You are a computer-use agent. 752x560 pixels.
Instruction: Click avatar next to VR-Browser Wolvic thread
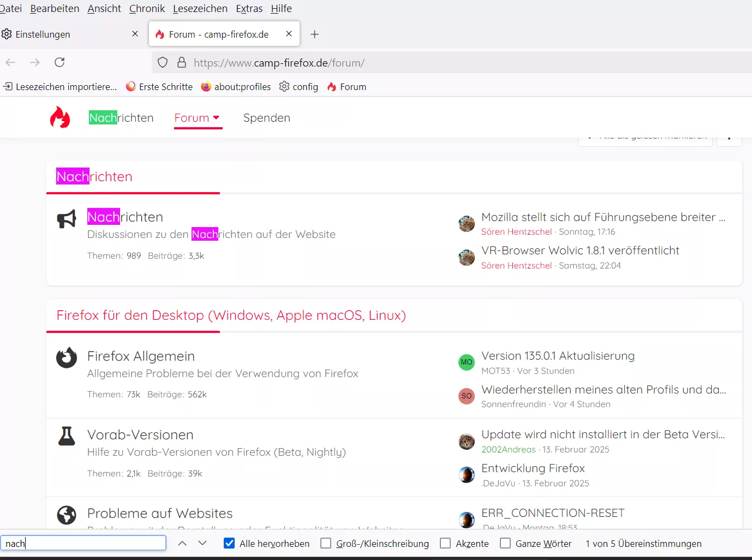point(467,257)
